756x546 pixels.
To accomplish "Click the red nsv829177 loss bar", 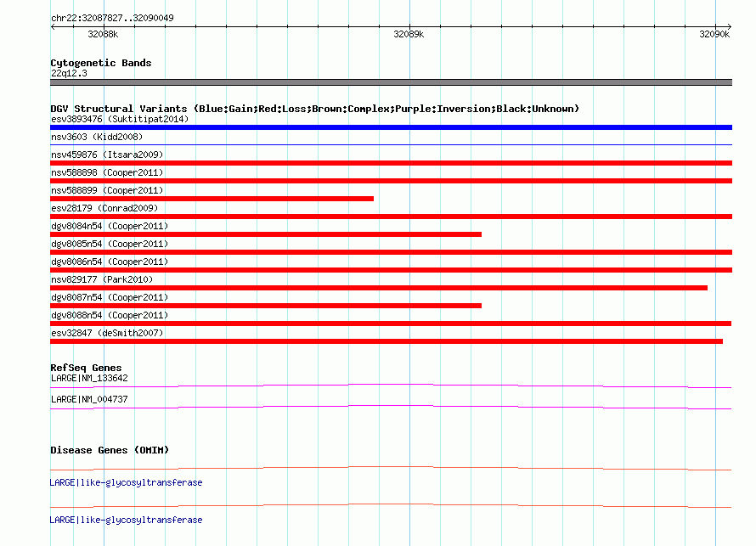I will pos(379,288).
